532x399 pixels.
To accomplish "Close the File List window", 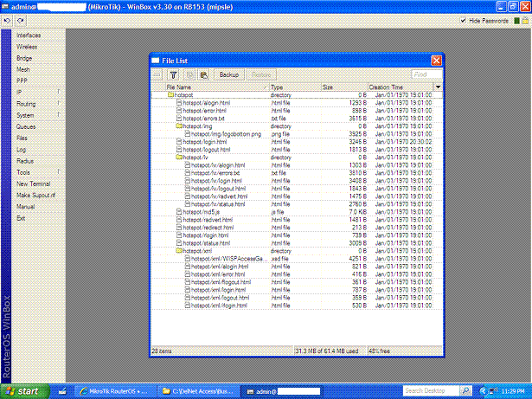I will [436, 61].
